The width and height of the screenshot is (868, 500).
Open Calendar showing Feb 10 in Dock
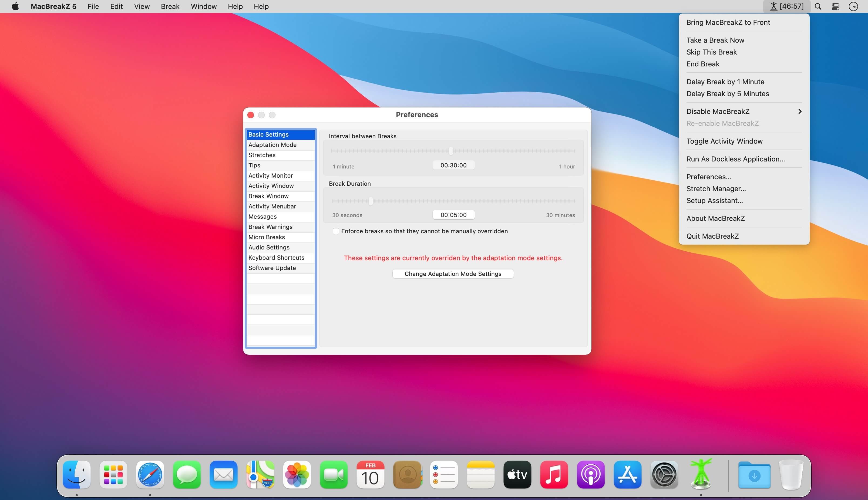(371, 475)
